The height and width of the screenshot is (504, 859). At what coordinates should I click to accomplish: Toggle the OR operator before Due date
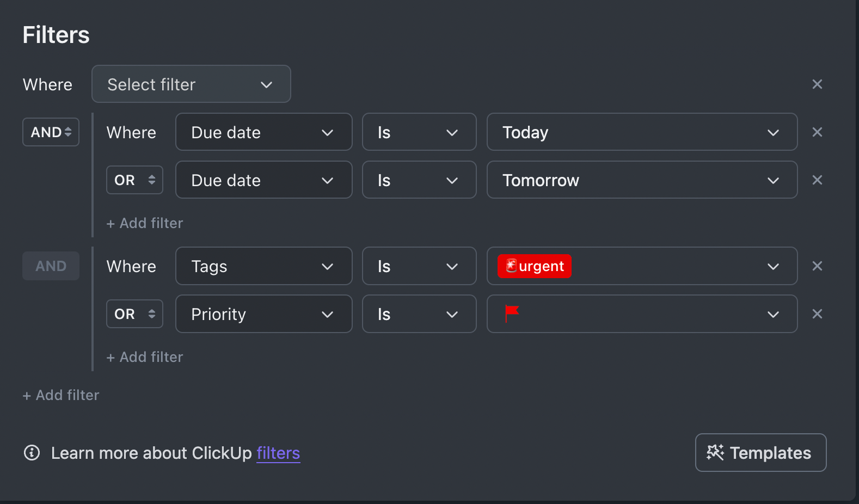134,180
